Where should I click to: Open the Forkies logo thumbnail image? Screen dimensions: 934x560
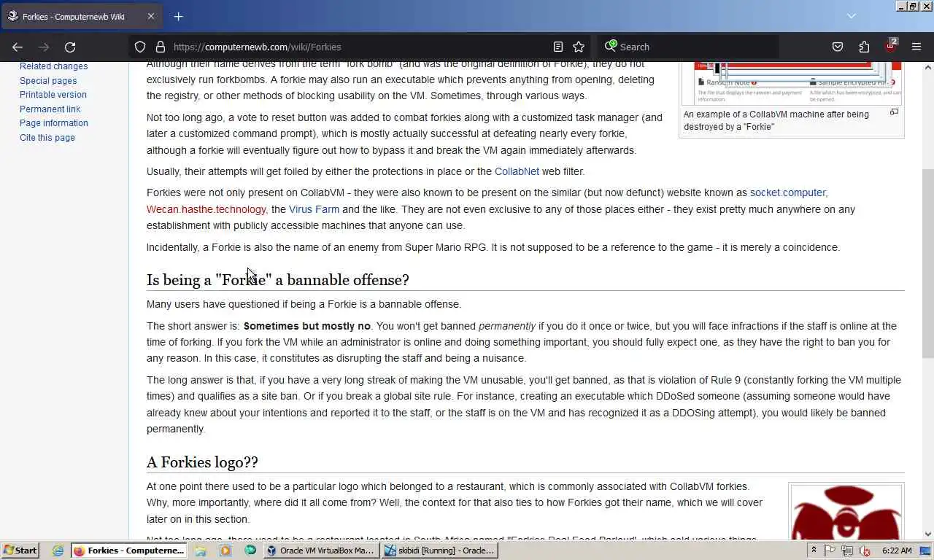pyautogui.click(x=846, y=513)
